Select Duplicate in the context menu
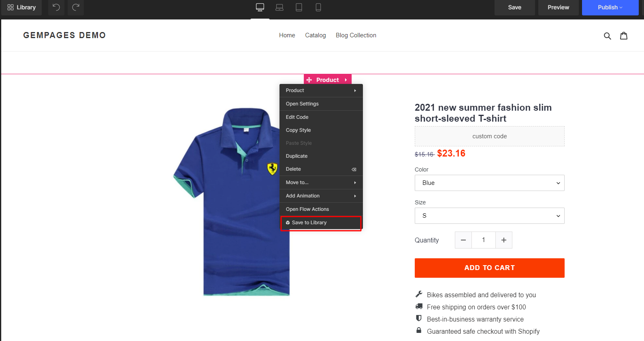 tap(297, 156)
